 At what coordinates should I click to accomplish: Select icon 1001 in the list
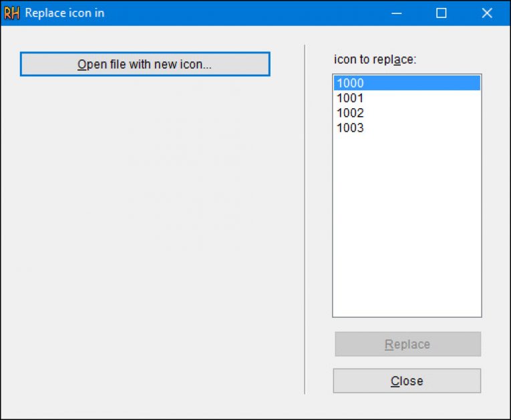[407, 97]
